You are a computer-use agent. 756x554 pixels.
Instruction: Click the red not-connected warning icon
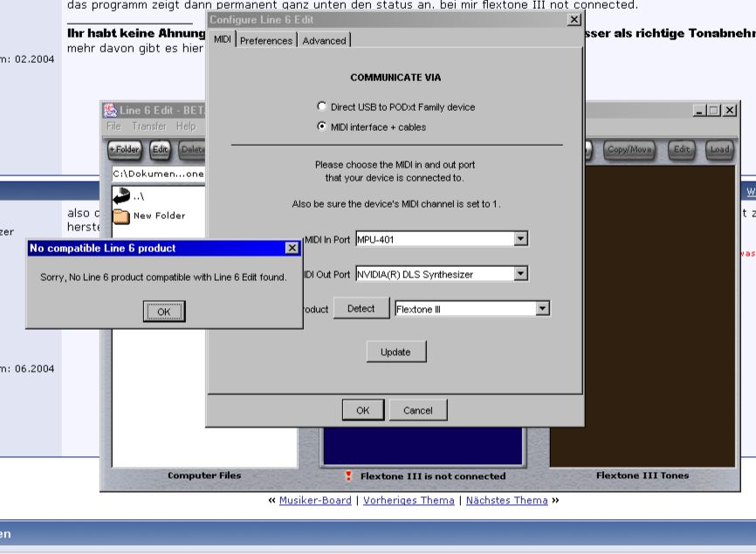(348, 476)
